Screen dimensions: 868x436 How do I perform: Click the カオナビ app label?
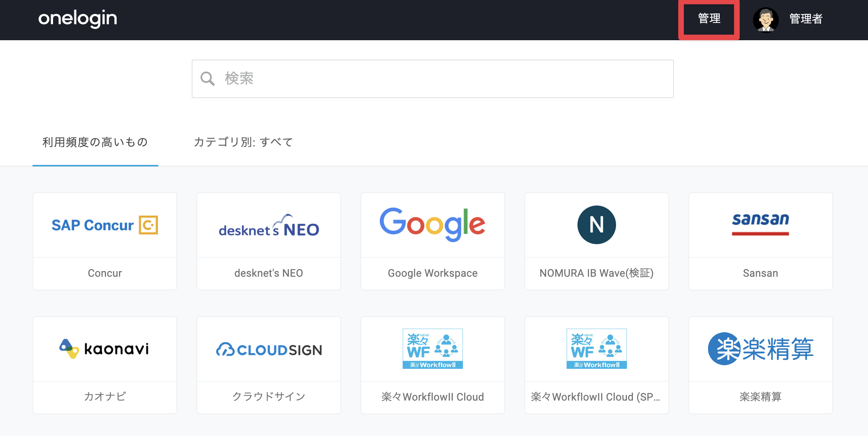coord(105,397)
